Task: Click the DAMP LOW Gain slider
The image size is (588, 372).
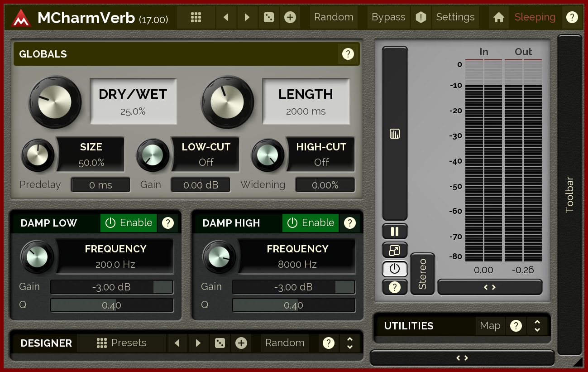Action: click(112, 287)
